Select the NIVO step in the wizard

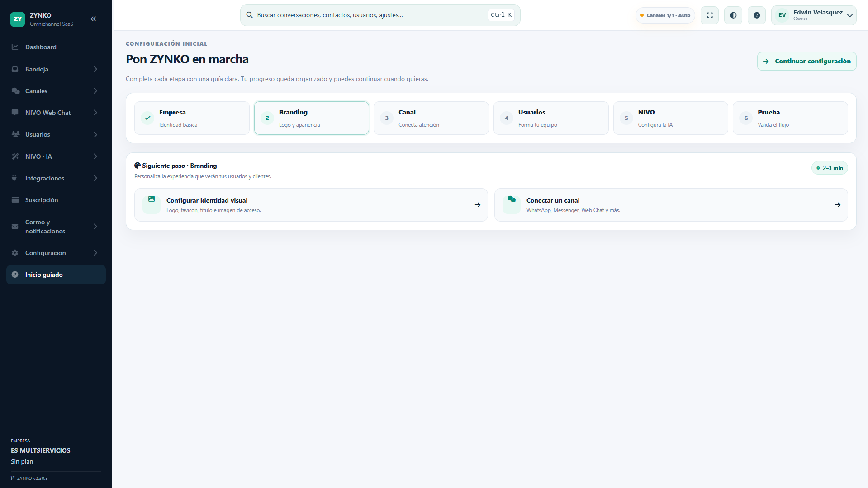coord(671,118)
